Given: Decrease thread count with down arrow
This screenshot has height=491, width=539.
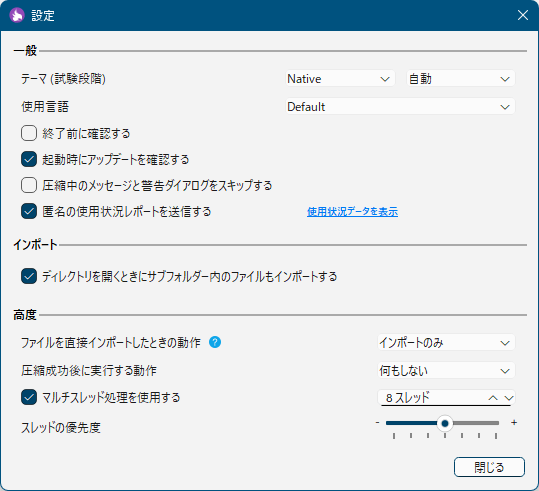Looking at the screenshot, I should click(x=509, y=398).
